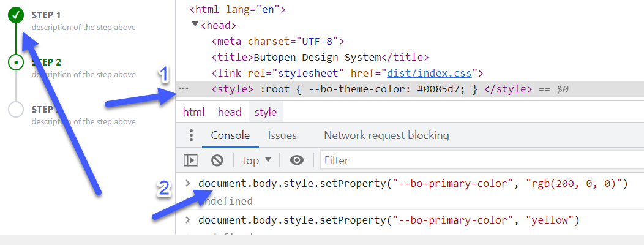Expand the "yellow" setProperty console entry
The width and height of the screenshot is (644, 245).
[x=188, y=220]
